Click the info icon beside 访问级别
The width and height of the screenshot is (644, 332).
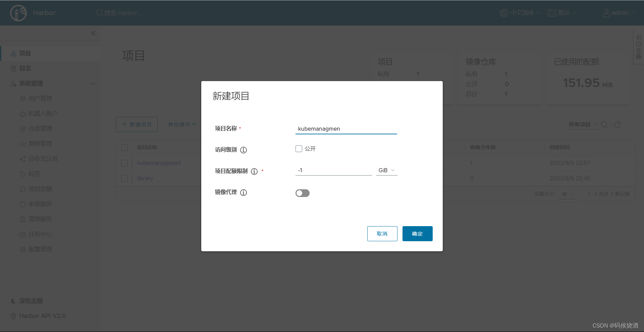point(244,150)
